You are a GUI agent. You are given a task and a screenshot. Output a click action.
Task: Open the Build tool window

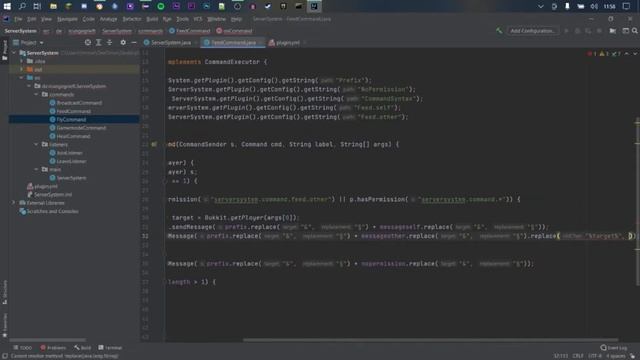click(82, 348)
